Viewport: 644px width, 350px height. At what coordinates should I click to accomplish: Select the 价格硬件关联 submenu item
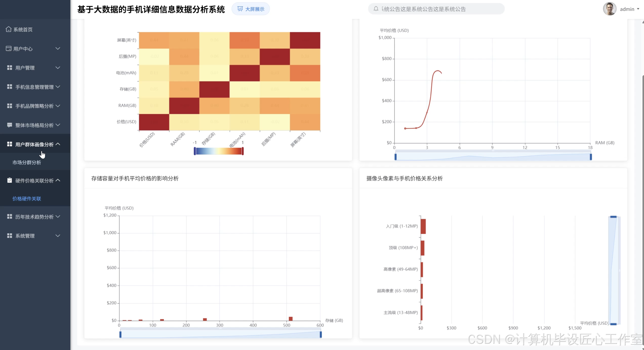click(x=35, y=199)
